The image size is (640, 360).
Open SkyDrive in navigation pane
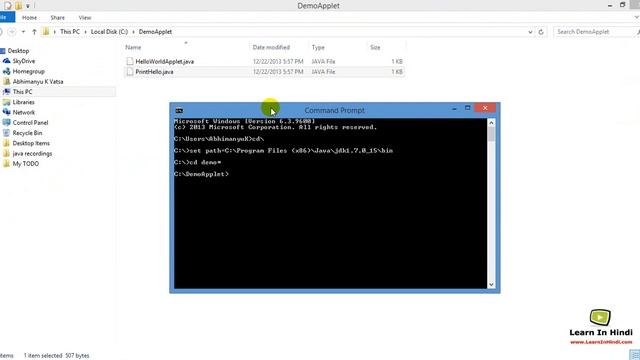coord(24,61)
